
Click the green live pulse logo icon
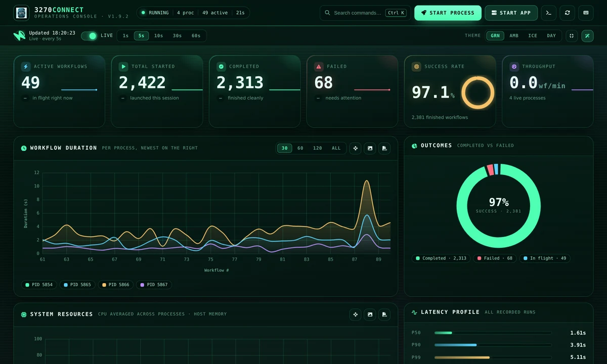coord(19,36)
